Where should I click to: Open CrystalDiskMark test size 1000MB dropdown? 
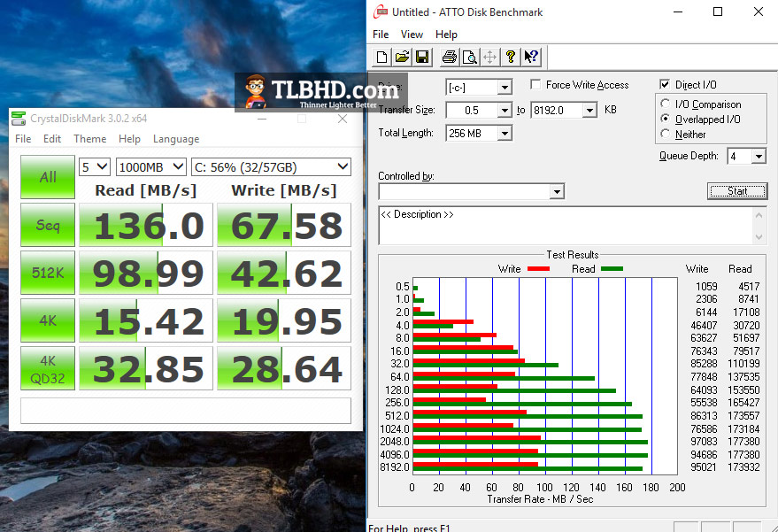pos(150,167)
